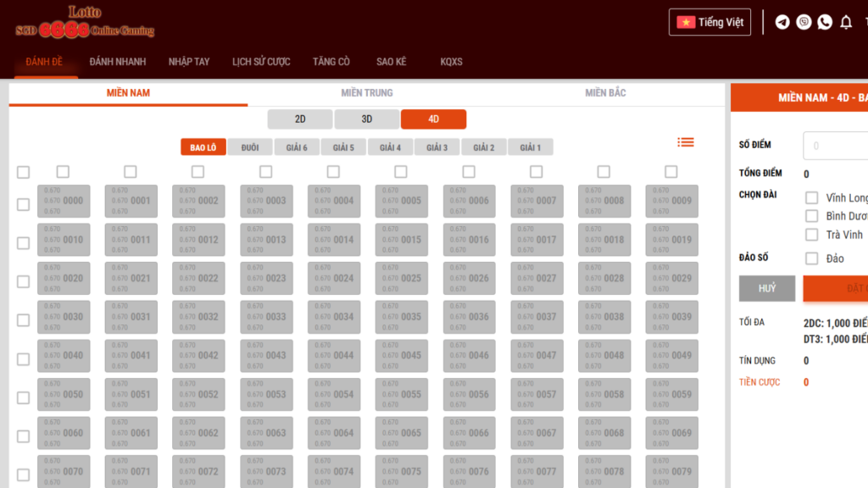Open the Telegram contact icon
The height and width of the screenshot is (488, 868).
click(x=782, y=22)
